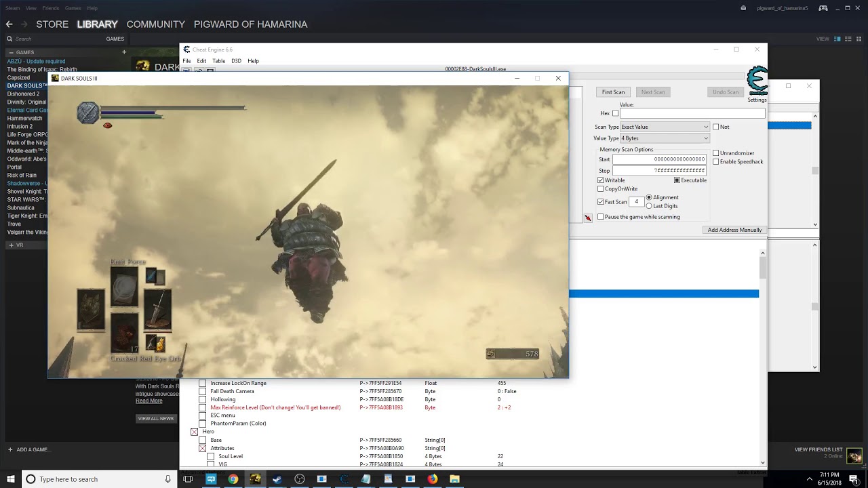Open the Scan Type dropdown
Screen dimensions: 868x488
click(665, 127)
